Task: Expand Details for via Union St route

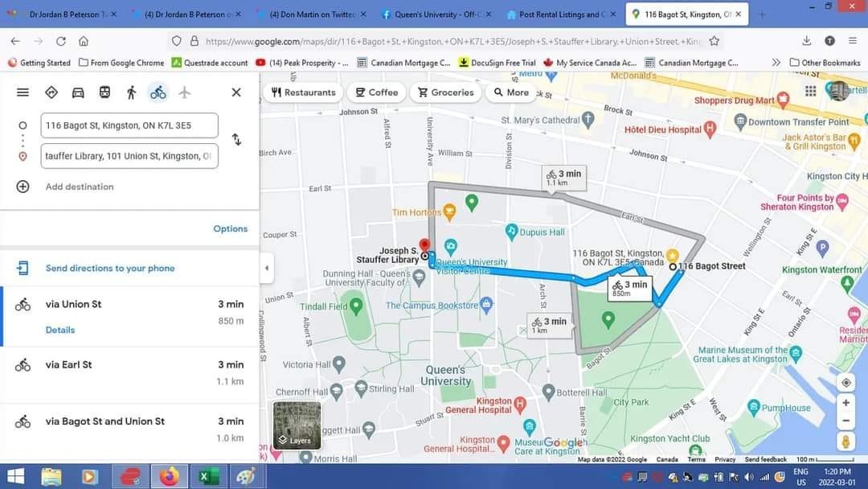Action: [x=59, y=330]
